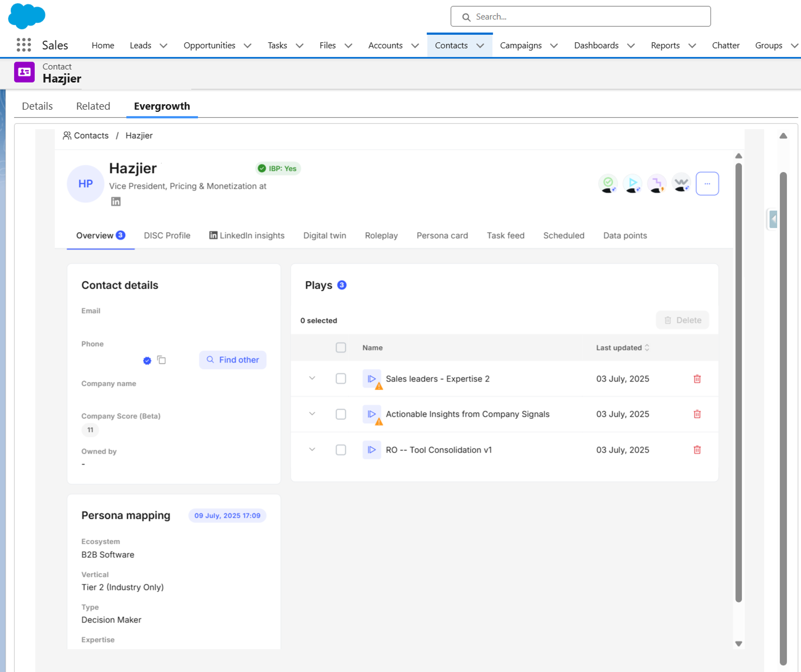This screenshot has width=801, height=672.
Task: Open the purple steps action with lightning badge
Action: click(657, 184)
